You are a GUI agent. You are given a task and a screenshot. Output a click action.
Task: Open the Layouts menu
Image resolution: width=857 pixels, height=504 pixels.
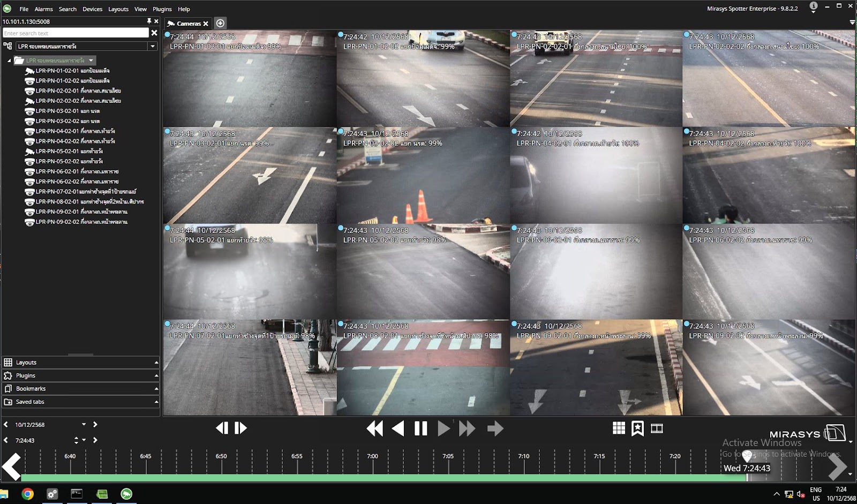point(118,9)
